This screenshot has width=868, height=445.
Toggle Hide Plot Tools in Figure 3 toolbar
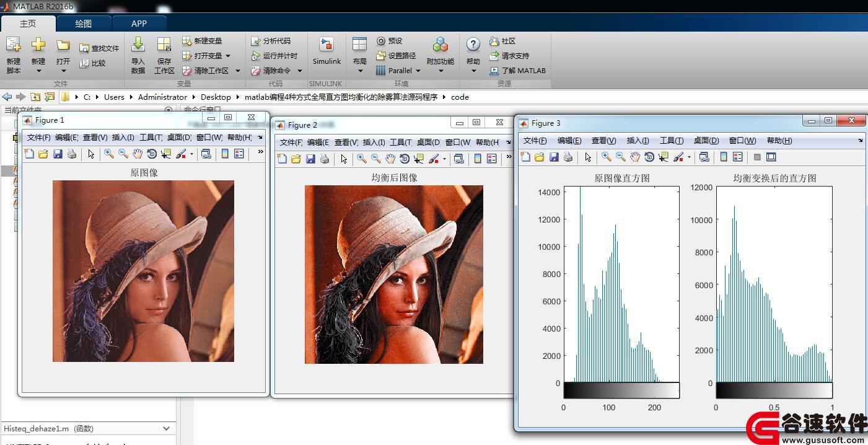pos(756,157)
